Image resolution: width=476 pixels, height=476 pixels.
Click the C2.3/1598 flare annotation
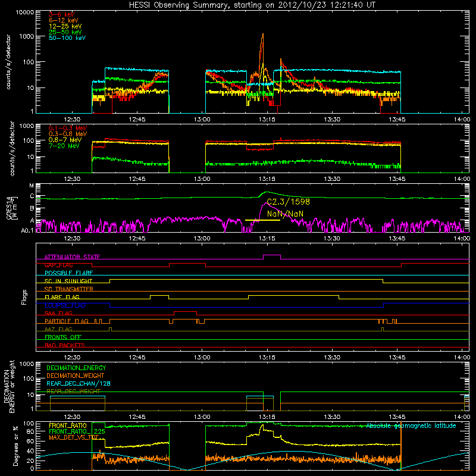click(x=289, y=202)
